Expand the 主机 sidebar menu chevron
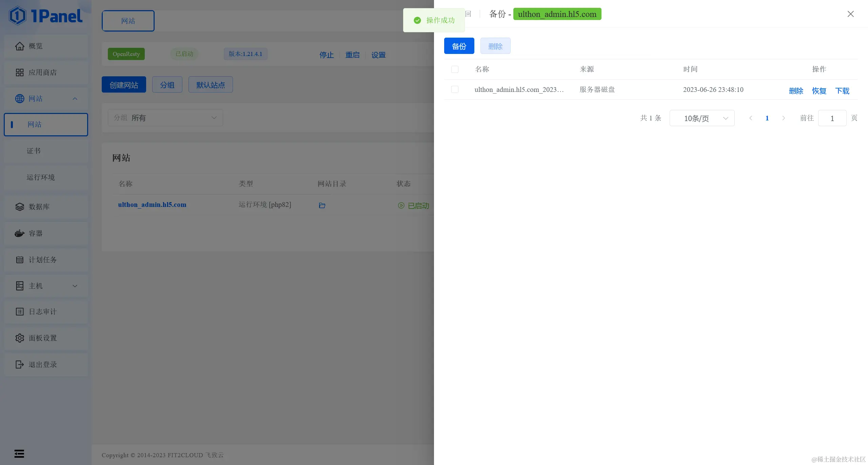The height and width of the screenshot is (465, 868). click(x=75, y=286)
